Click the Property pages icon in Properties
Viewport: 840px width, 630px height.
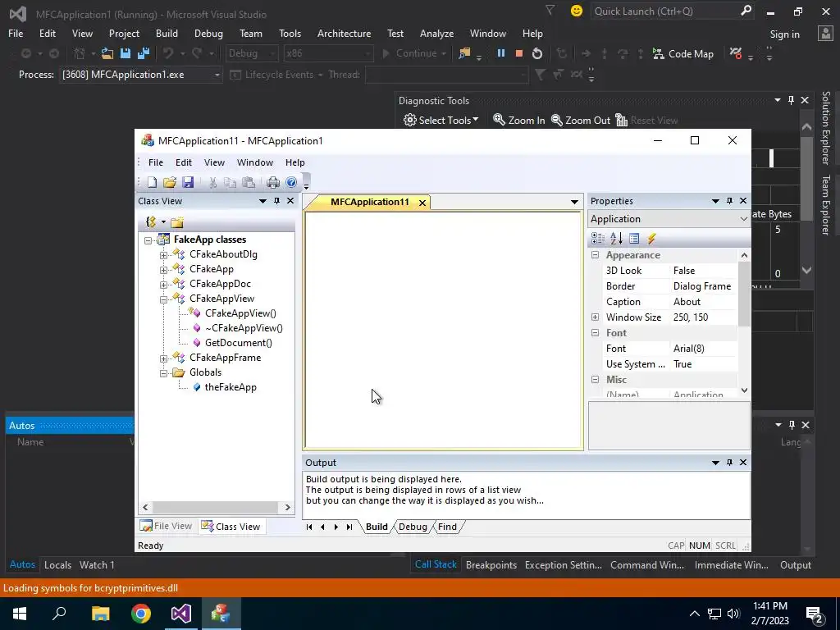(x=634, y=239)
